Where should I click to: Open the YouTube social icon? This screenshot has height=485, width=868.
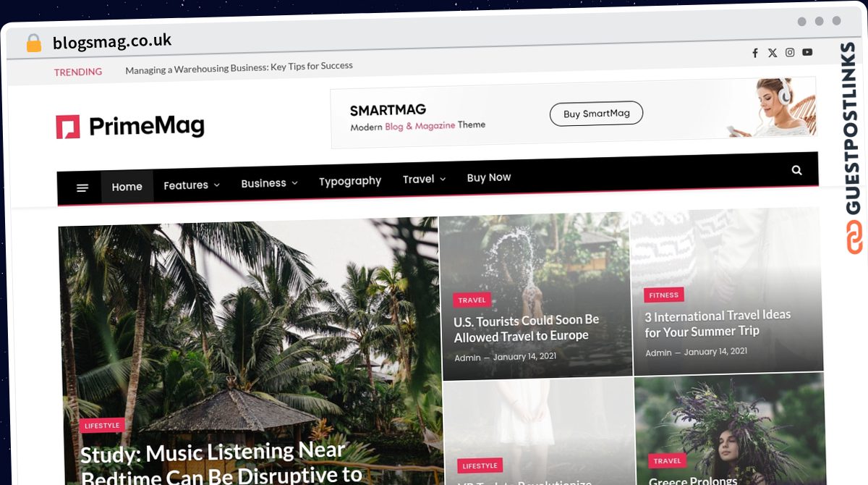tap(807, 52)
